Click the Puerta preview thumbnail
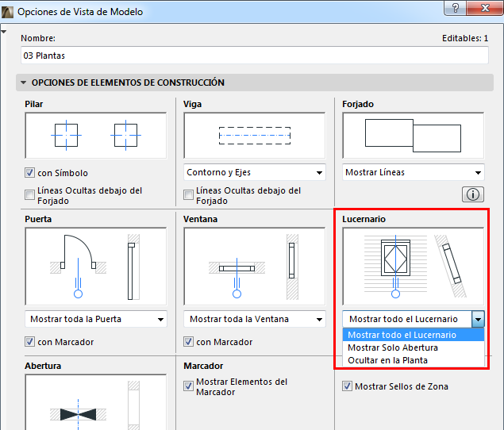The height and width of the screenshot is (430, 504). [96, 267]
